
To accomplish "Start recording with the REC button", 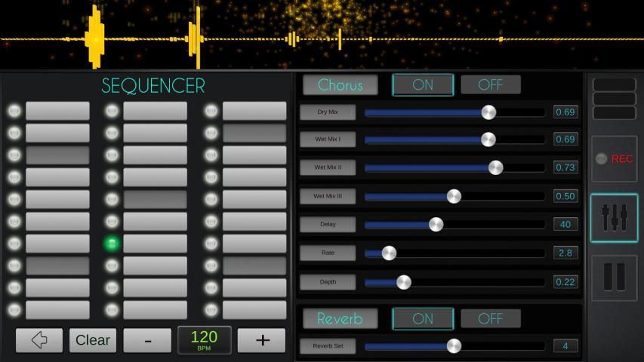I will tap(614, 159).
